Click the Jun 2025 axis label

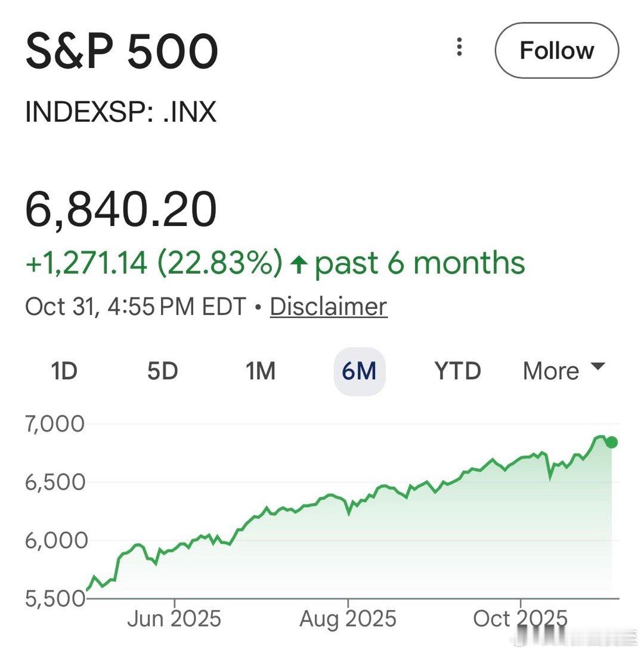pos(174,618)
